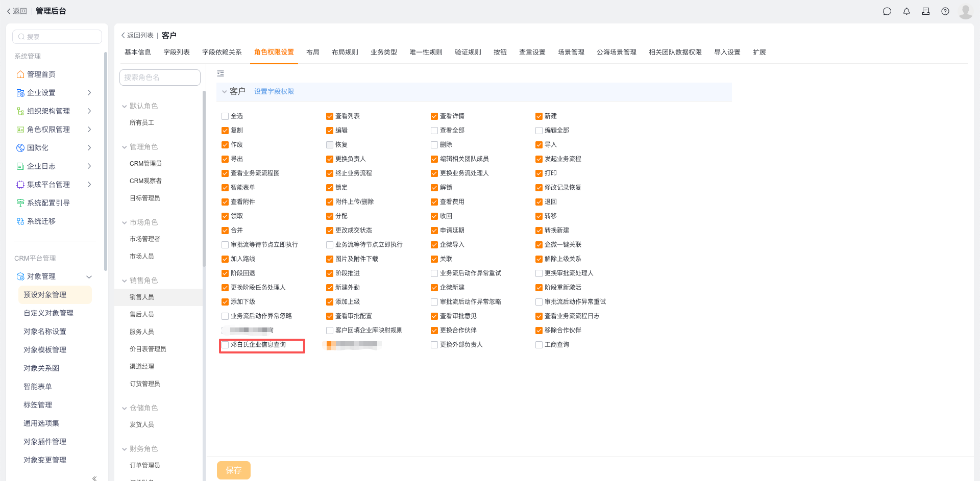Click the help question mark icon
This screenshot has width=980, height=481.
pyautogui.click(x=945, y=11)
